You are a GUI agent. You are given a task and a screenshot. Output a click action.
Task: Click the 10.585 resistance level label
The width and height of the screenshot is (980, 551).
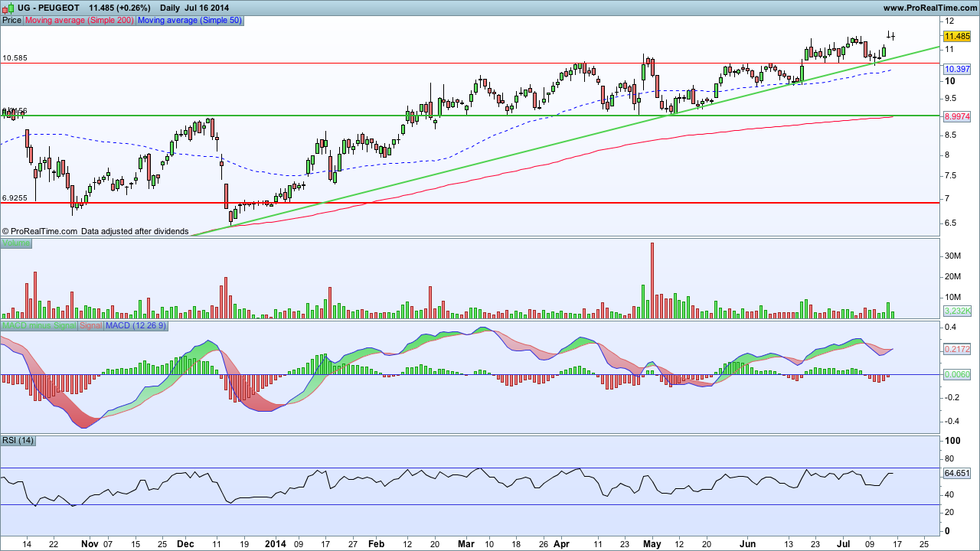(15, 57)
